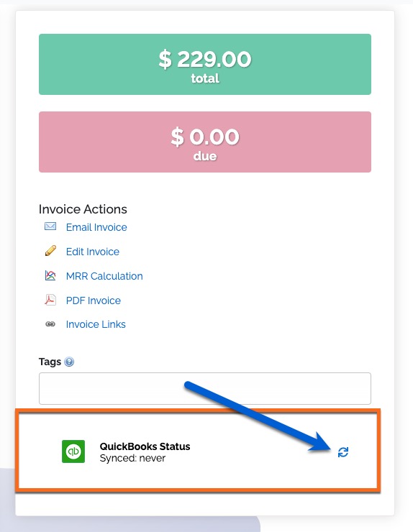Click the QuickBooks Status heading text
The width and height of the screenshot is (413, 532).
145,446
